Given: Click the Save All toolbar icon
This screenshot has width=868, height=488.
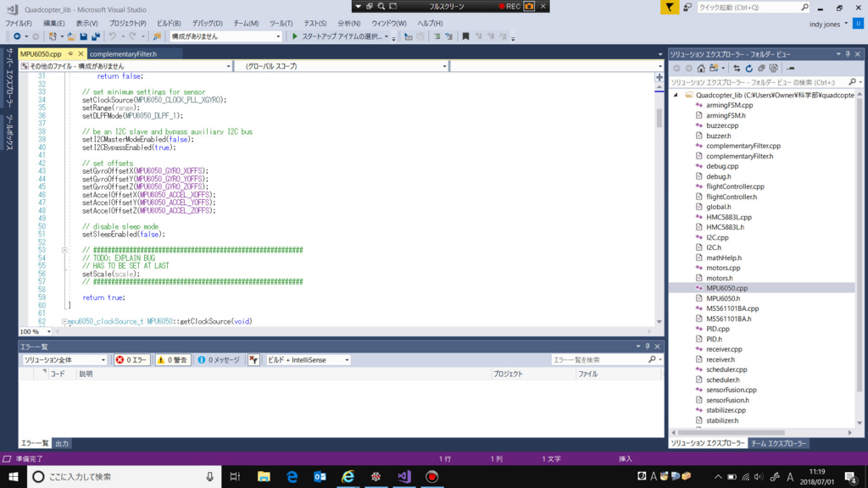Looking at the screenshot, I should point(95,36).
